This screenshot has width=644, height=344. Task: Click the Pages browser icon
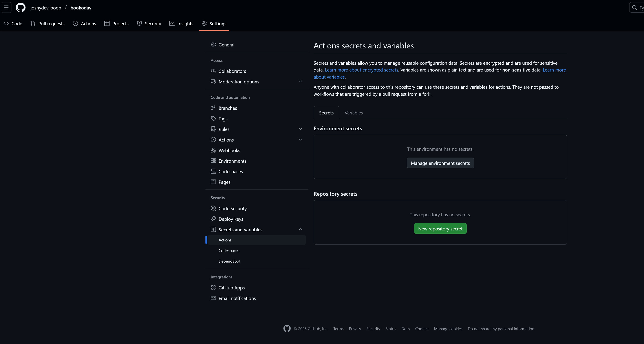(213, 182)
